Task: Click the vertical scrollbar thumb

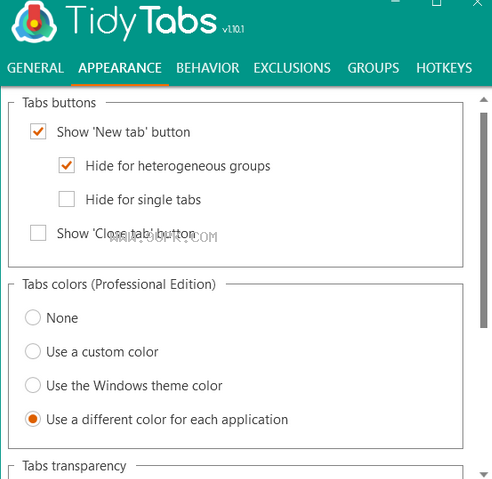Action: [x=484, y=220]
